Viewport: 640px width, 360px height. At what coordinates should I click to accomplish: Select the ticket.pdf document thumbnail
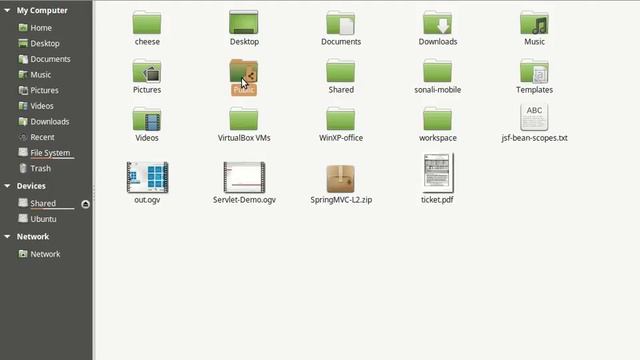[x=438, y=173]
